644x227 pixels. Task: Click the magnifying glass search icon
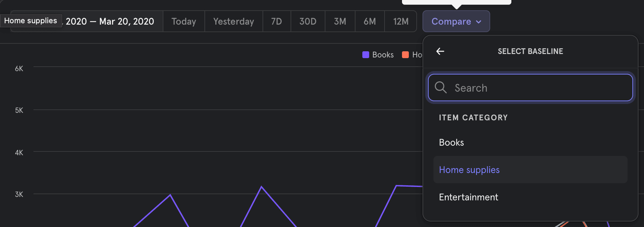441,88
